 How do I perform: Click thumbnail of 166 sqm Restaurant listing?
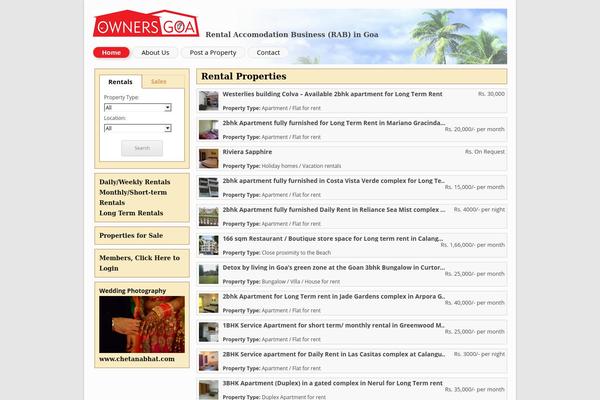coord(209,245)
